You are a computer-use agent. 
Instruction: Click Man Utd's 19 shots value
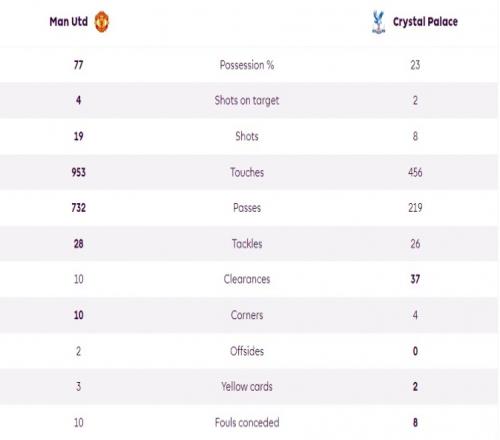point(78,136)
